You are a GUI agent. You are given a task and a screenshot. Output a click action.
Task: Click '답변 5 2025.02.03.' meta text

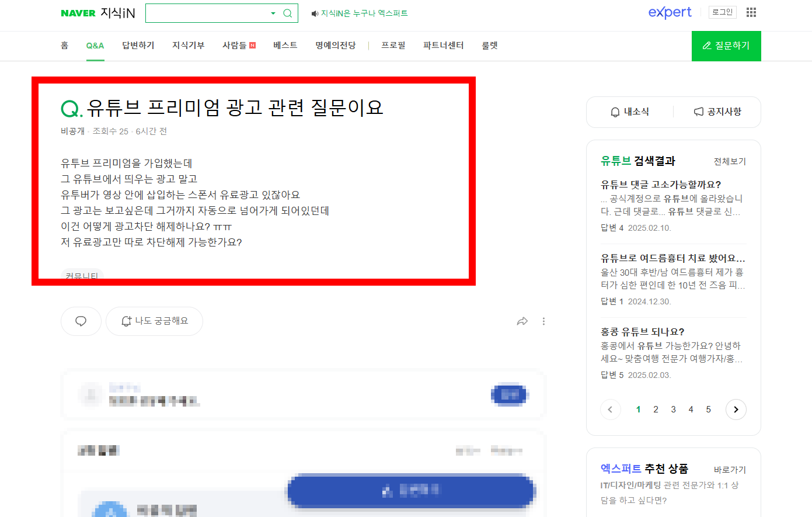(x=636, y=375)
